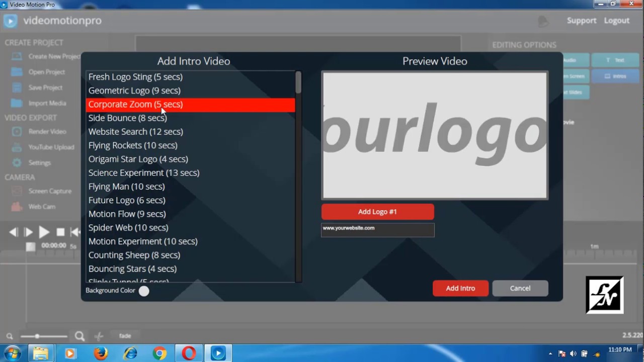The height and width of the screenshot is (362, 644).
Task: Start playback with the play button
Action: pyautogui.click(x=44, y=232)
